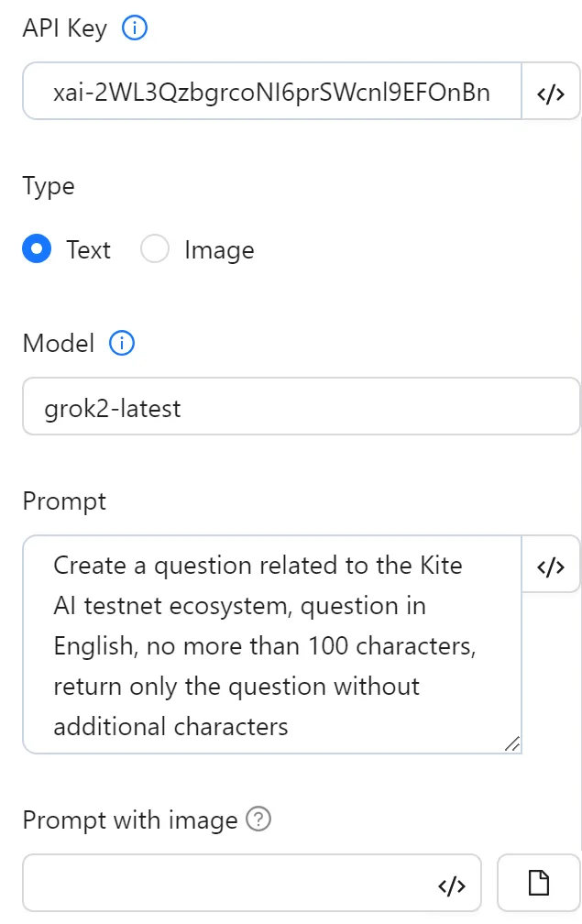Click the API Key info icon

click(x=135, y=29)
